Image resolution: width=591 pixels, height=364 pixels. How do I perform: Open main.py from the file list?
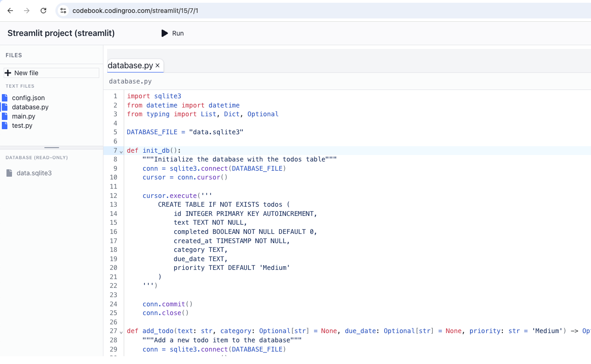[x=24, y=116]
